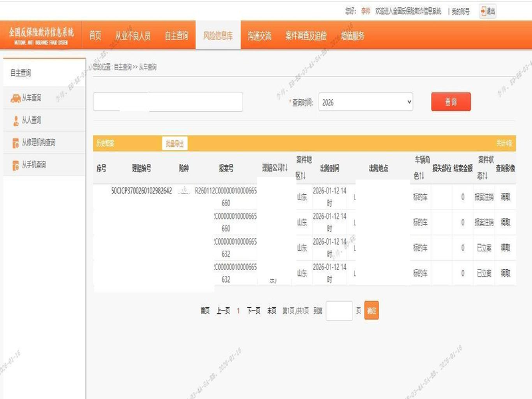Open the 查询时间 year dropdown

click(366, 102)
